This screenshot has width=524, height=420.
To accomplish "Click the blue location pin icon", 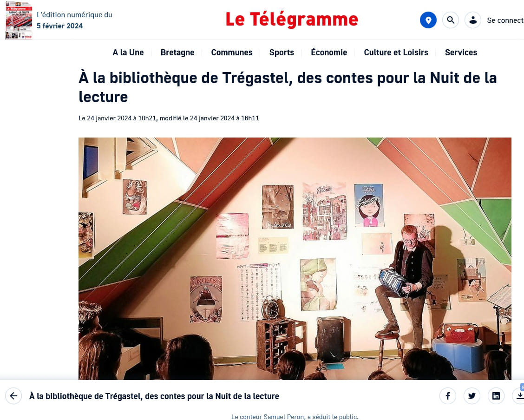I will (428, 20).
